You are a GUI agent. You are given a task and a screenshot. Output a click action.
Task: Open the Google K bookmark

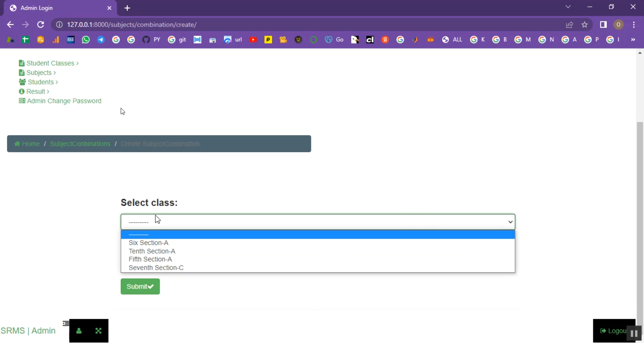point(478,39)
